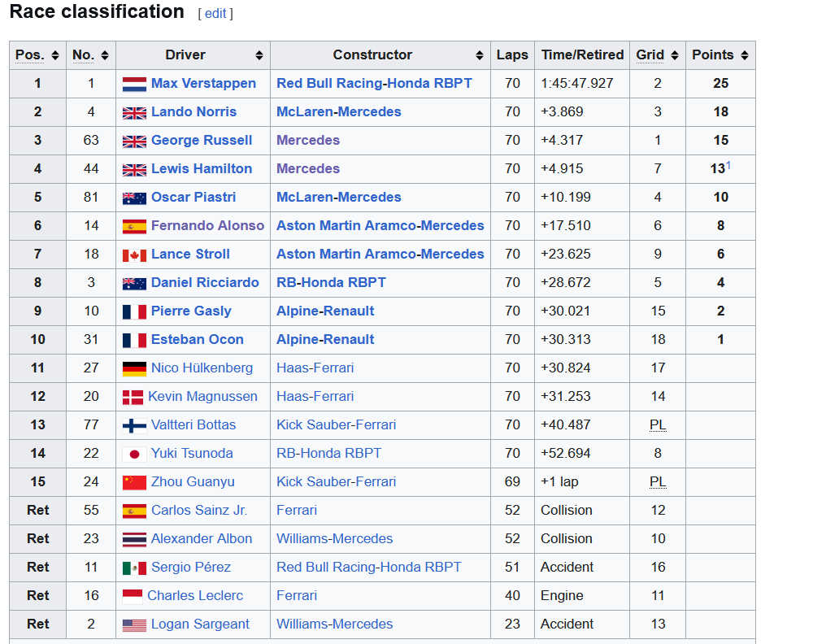
Task: Click the Japanese flag beside Yuki Tsunoda
Action: coord(134,455)
